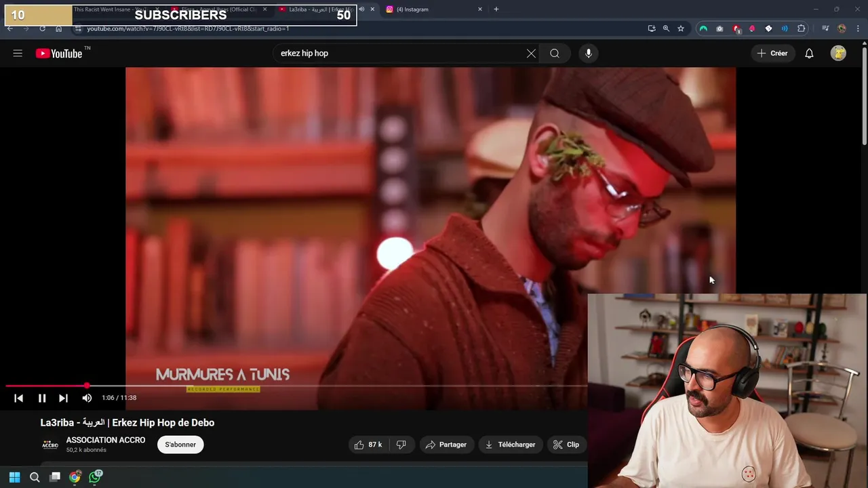The width and height of the screenshot is (868, 488).
Task: Open the browser home page button
Action: [x=59, y=28]
